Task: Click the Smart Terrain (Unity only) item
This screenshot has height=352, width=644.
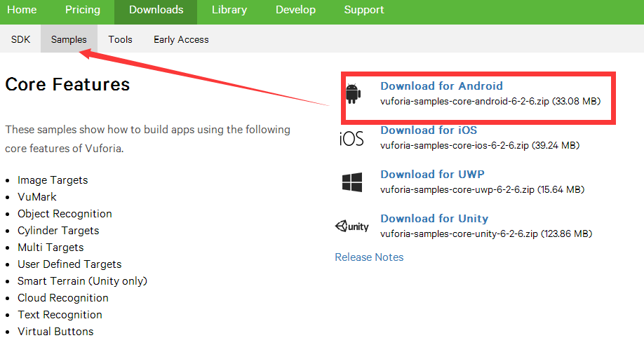Action: [x=82, y=281]
